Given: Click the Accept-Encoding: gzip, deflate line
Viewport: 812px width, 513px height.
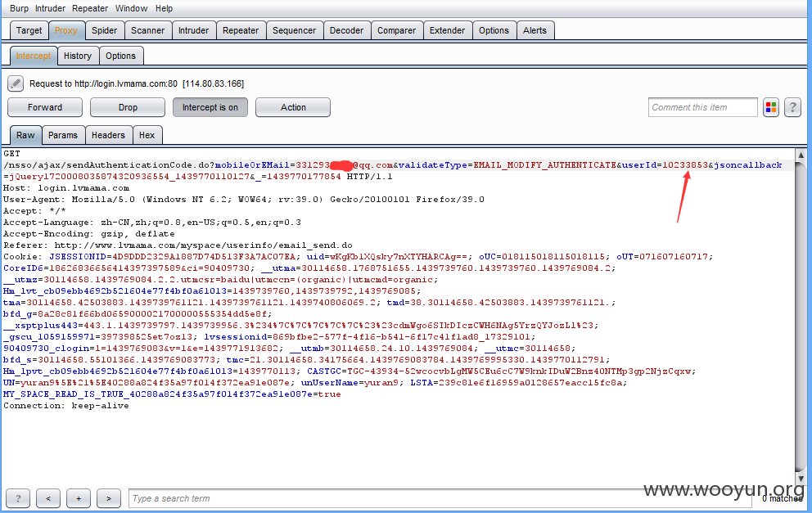Looking at the screenshot, I should tap(89, 234).
